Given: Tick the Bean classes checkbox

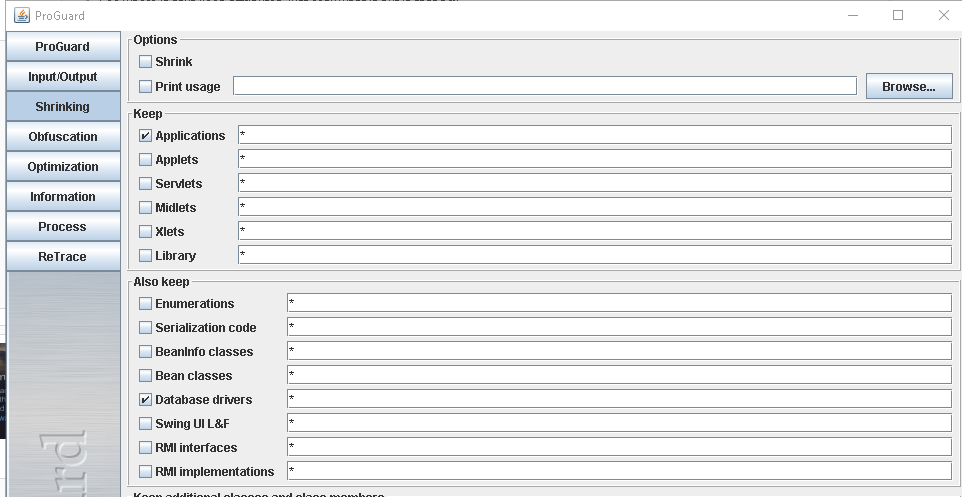Looking at the screenshot, I should pos(145,376).
